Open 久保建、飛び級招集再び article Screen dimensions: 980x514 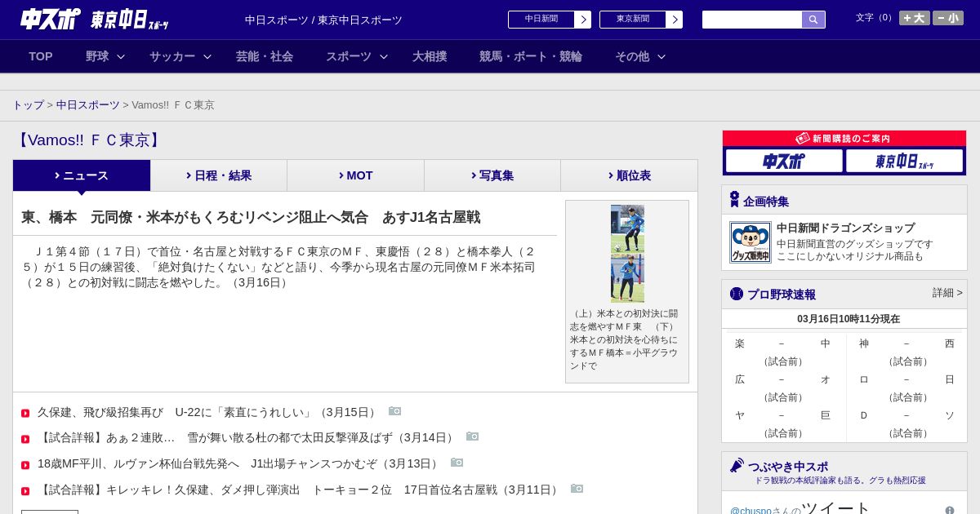(208, 412)
